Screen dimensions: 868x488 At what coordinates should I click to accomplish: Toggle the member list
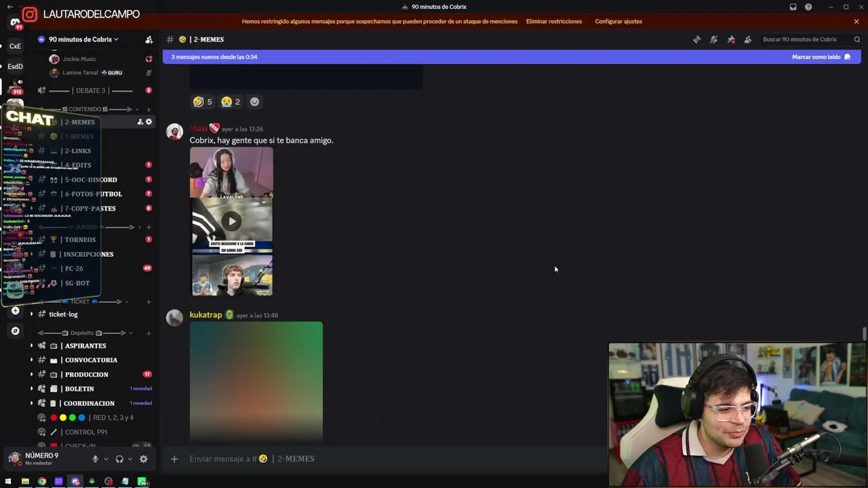[x=747, y=39]
